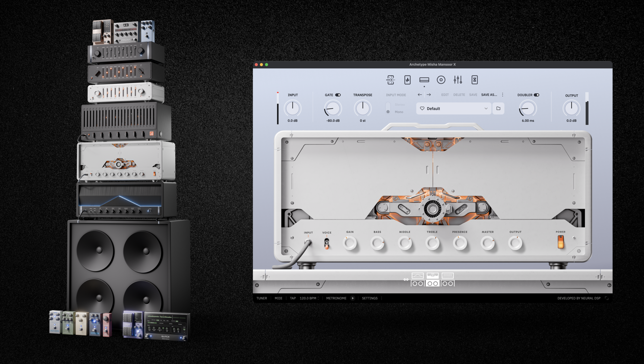Expand the BPM value stepper
The height and width of the screenshot is (364, 644).
(318, 298)
